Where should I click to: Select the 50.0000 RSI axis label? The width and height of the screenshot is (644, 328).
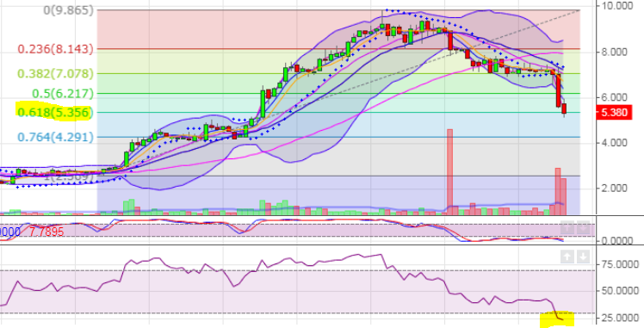tap(615, 291)
